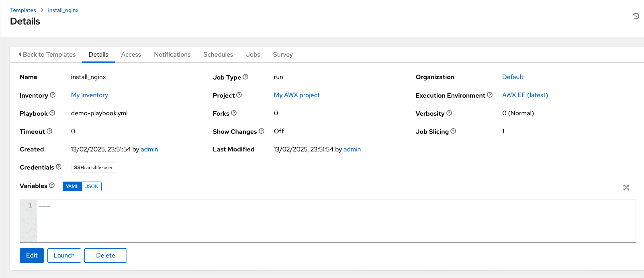Image resolution: width=644 pixels, height=278 pixels.
Task: Expand the variables editor to fullscreen
Action: pyautogui.click(x=626, y=188)
